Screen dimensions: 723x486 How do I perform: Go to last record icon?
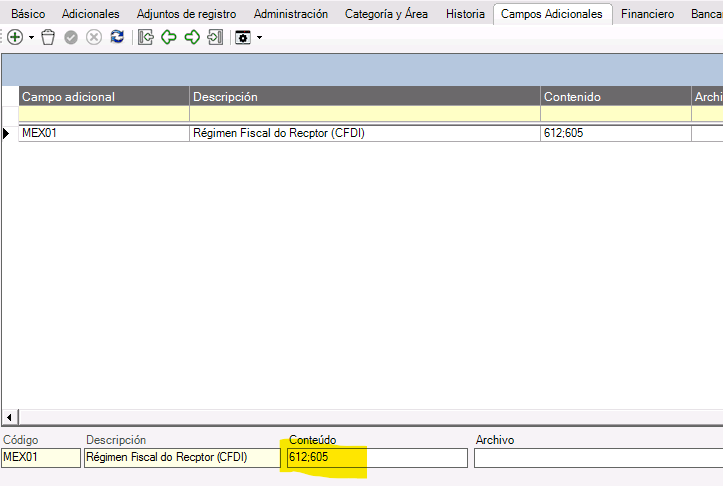(x=215, y=37)
